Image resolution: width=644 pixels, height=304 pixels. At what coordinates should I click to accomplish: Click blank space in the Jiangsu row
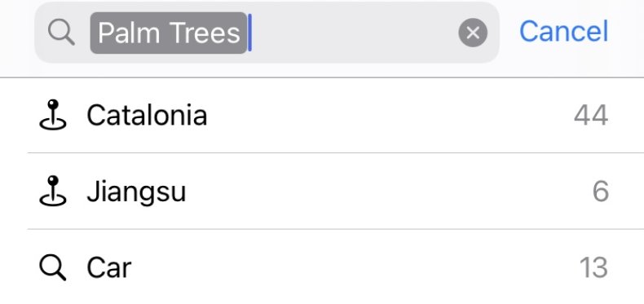[390, 192]
